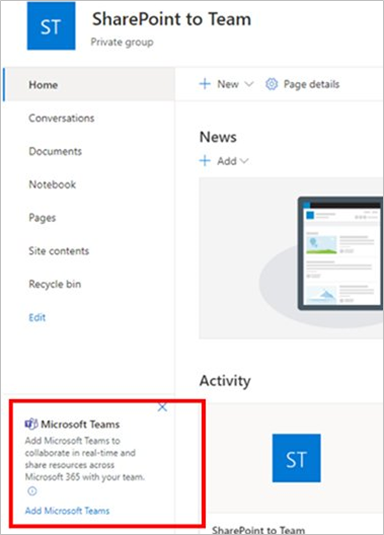Viewport: 384px width, 535px height.
Task: Click the Microsoft Teams heading in the prompt
Action: coord(80,424)
